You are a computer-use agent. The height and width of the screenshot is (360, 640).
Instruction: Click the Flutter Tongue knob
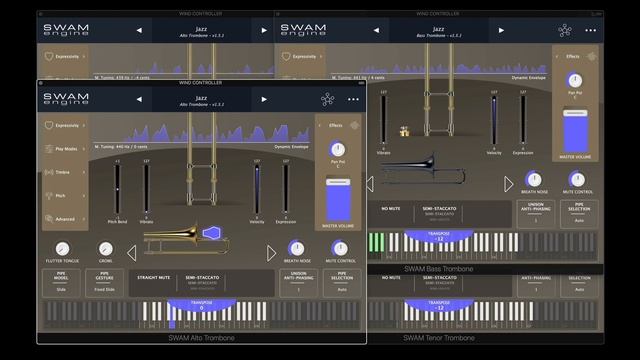pyautogui.click(x=62, y=249)
